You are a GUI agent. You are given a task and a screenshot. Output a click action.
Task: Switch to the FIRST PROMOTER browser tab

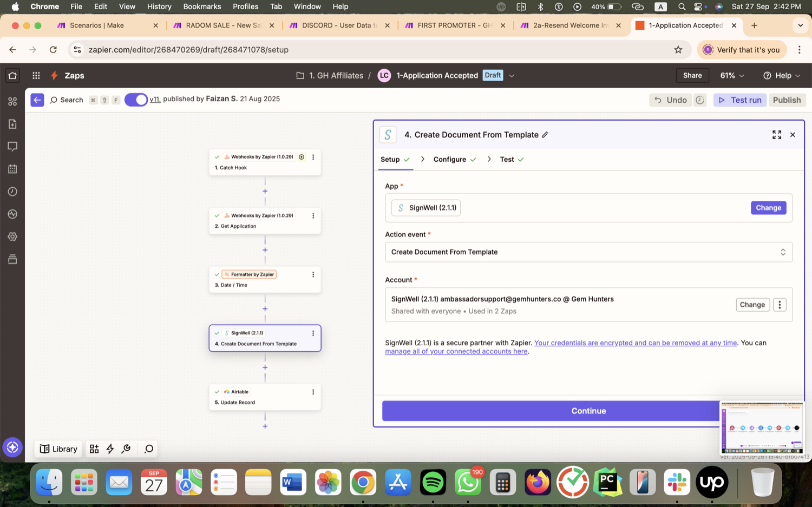tap(455, 25)
